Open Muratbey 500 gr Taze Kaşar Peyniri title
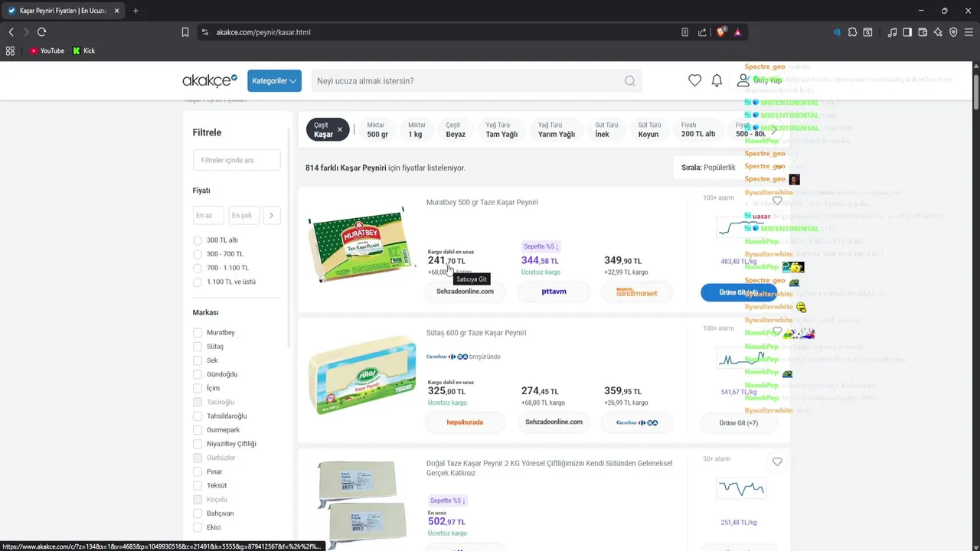Screen dimensions: 980x551 click(x=482, y=202)
